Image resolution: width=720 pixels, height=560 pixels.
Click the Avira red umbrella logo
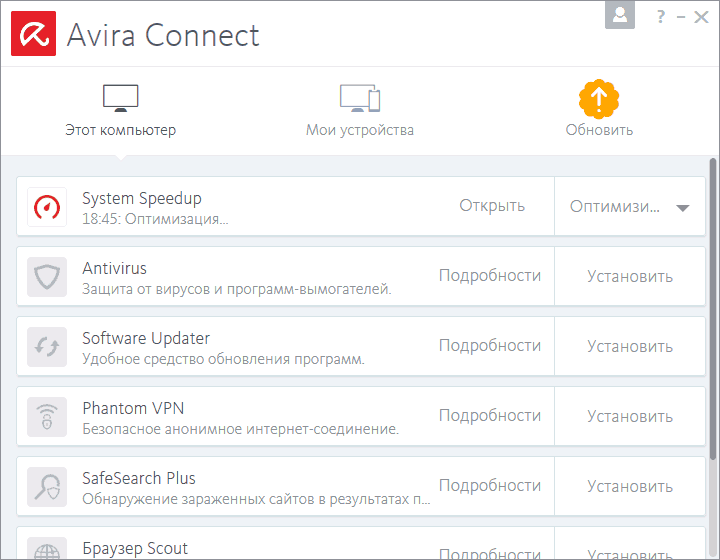click(x=34, y=34)
